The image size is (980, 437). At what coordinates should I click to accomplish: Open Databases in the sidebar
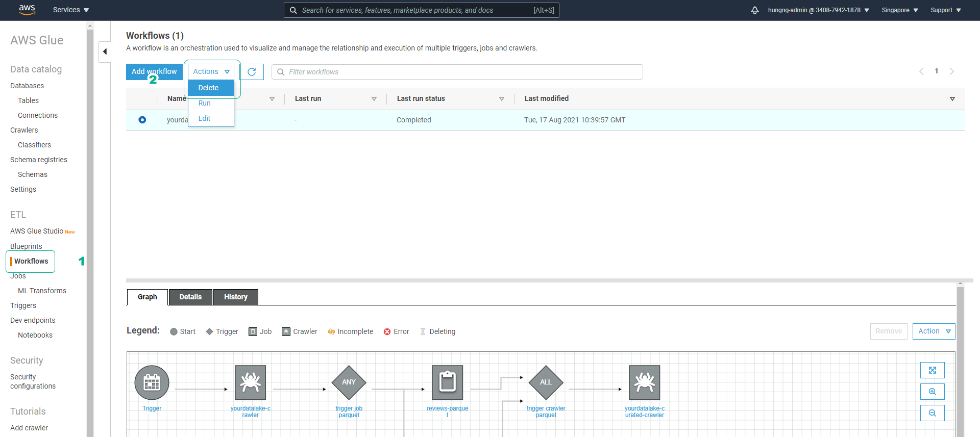pos(27,86)
